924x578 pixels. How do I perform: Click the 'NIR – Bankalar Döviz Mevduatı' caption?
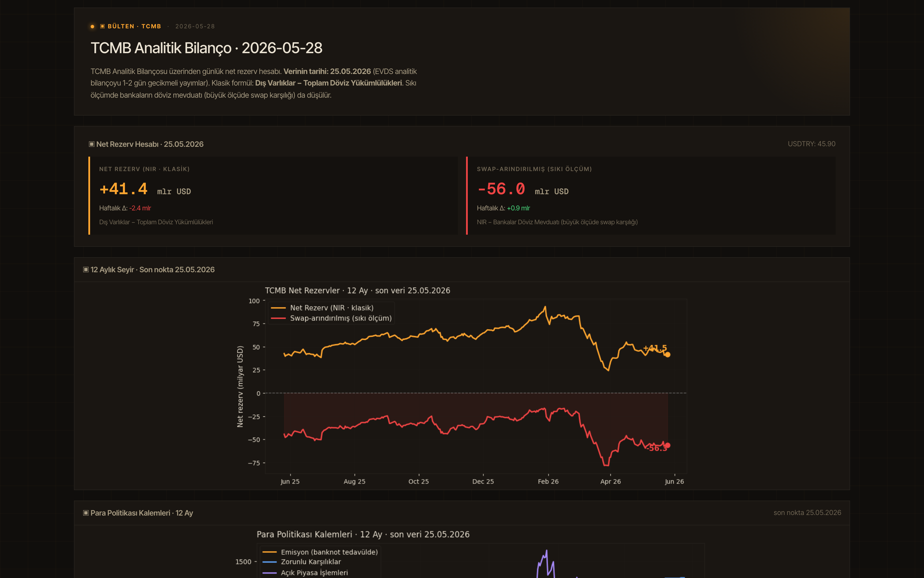557,222
